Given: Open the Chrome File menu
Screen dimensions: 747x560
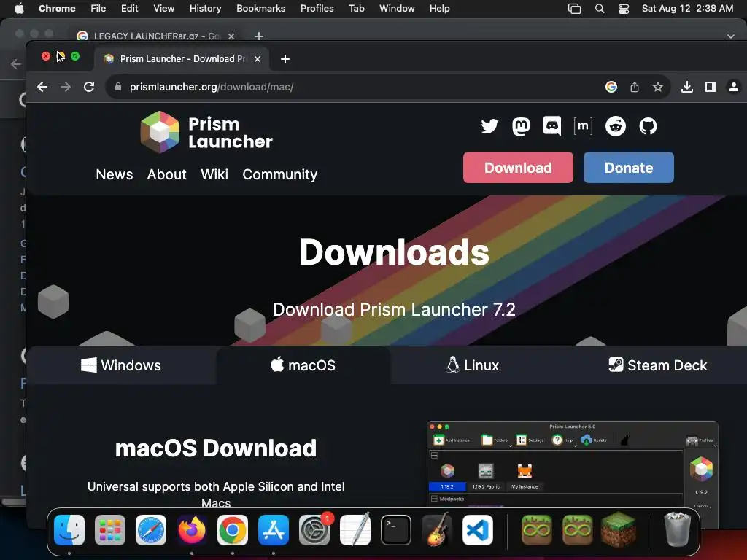Looking at the screenshot, I should click(x=98, y=8).
